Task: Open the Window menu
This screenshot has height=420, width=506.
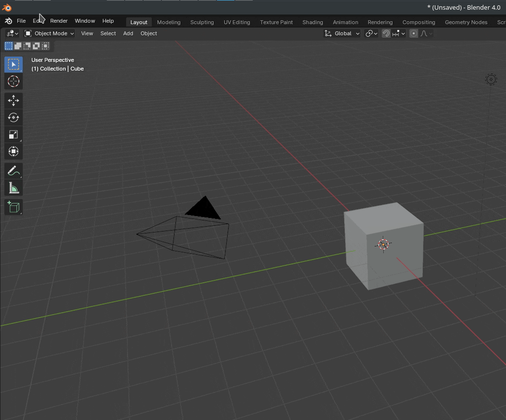Action: [85, 21]
